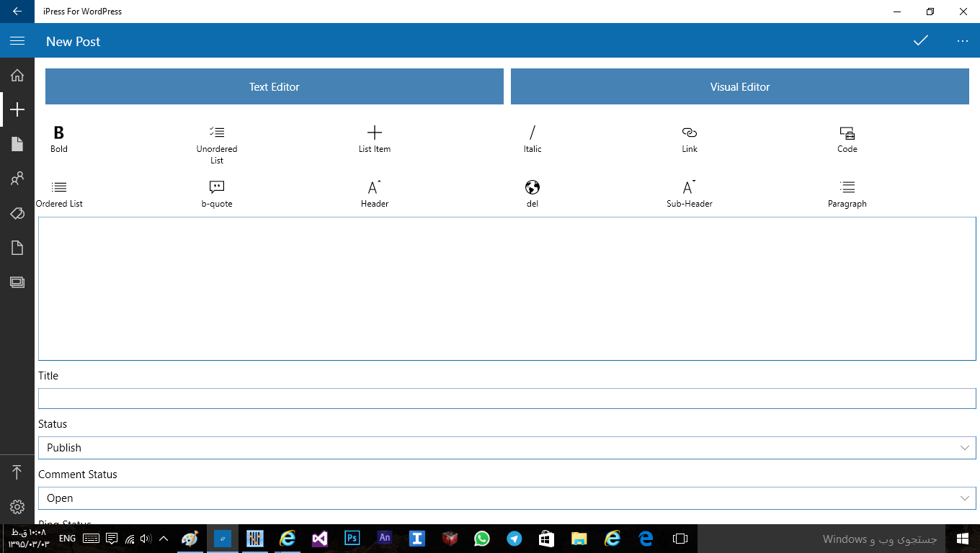Open the touch keyboard icon in tray
Viewport: 980px width, 553px height.
coord(91,539)
